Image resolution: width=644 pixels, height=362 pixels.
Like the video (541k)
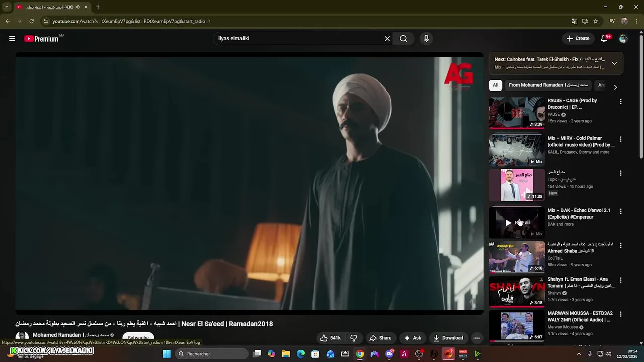click(x=331, y=338)
